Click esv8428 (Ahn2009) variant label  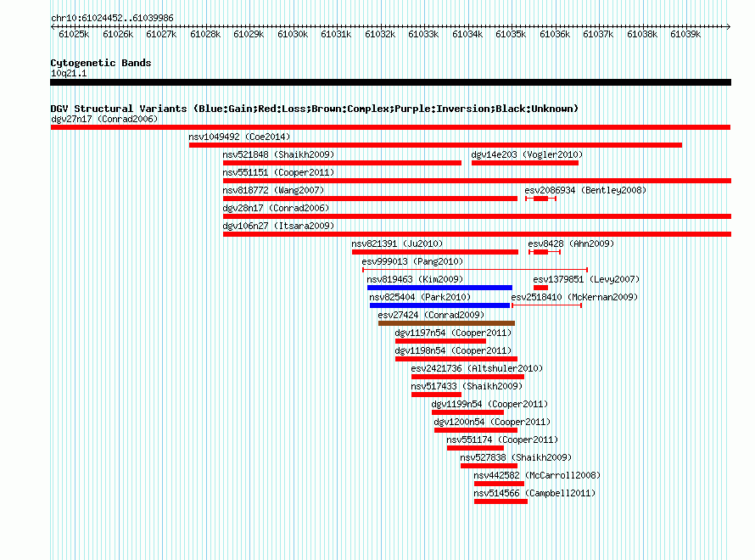571,244
